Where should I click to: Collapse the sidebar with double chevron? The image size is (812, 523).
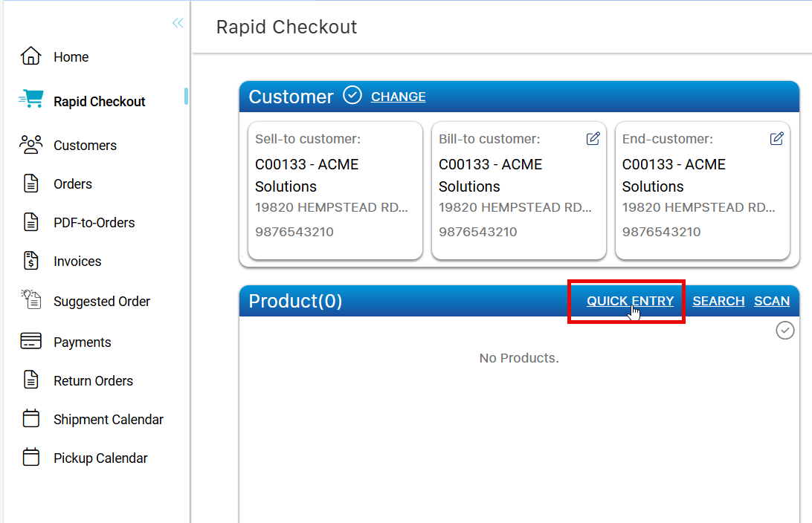coord(178,23)
